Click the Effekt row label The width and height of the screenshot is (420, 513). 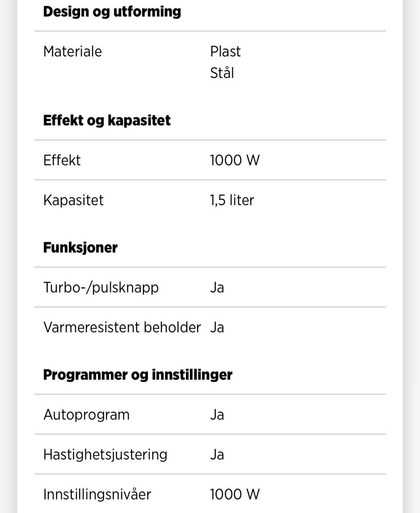coord(62,160)
